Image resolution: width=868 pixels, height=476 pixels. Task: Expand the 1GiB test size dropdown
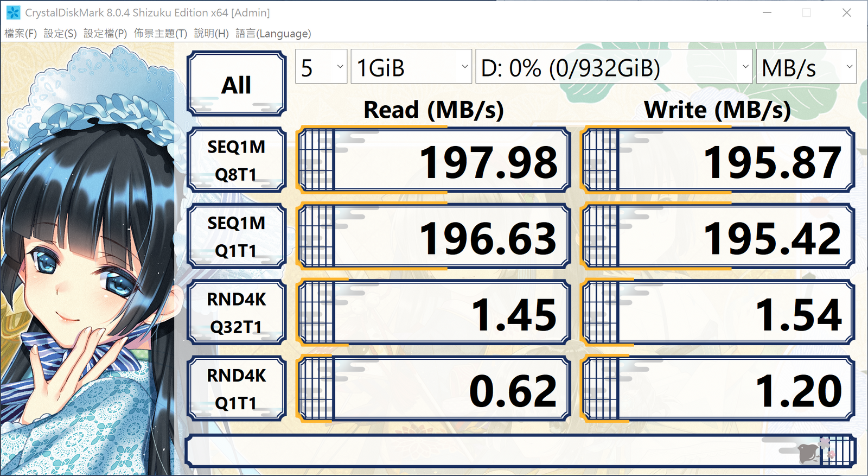411,67
